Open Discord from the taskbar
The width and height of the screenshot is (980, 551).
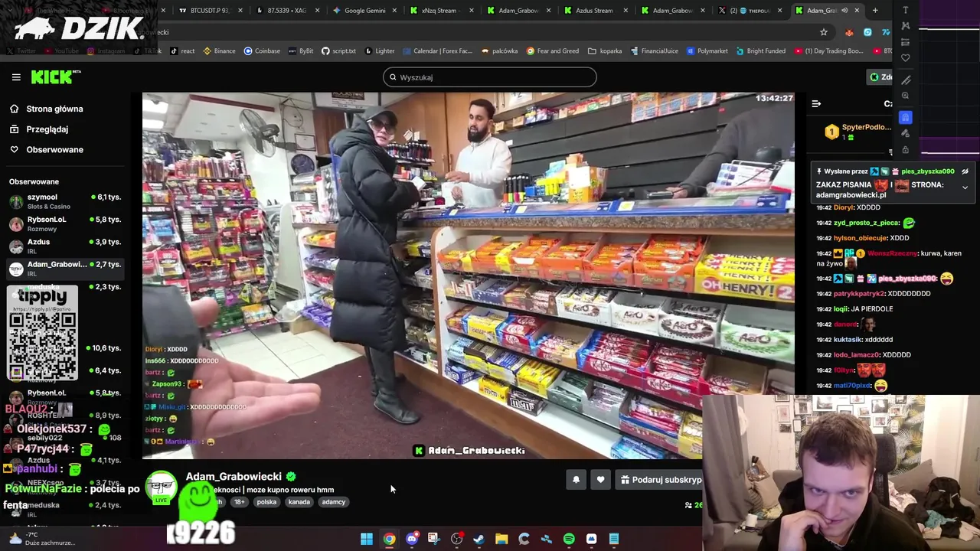coord(412,539)
